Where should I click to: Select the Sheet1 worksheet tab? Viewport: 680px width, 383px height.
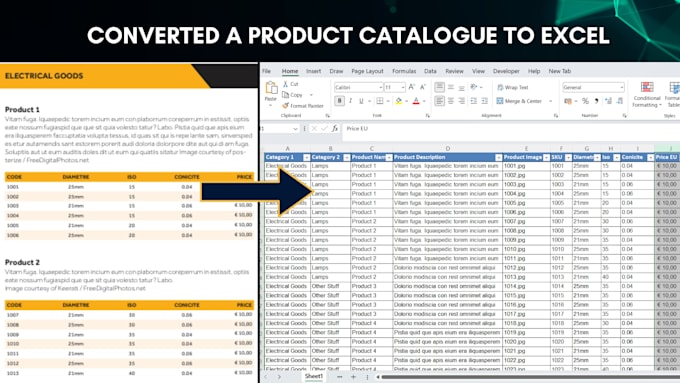pos(314,376)
